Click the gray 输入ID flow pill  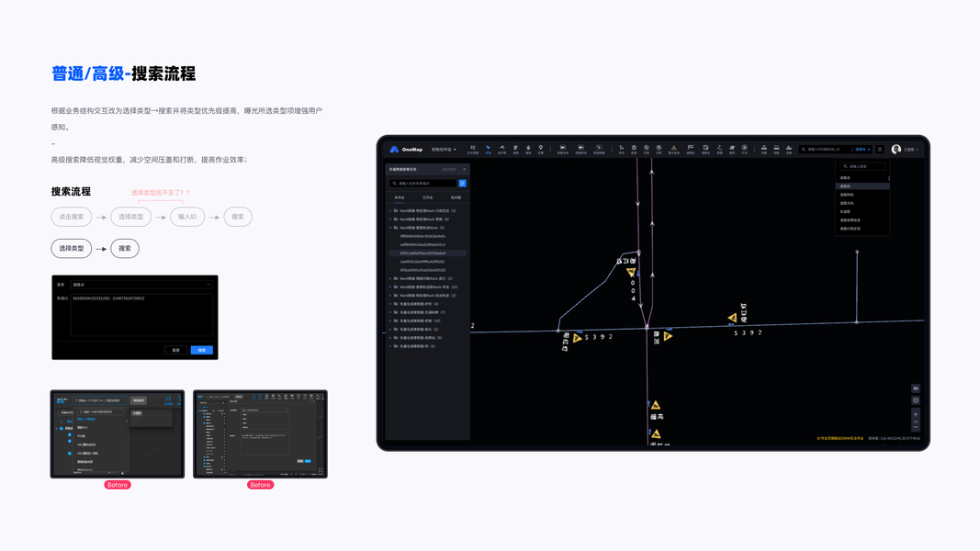coord(187,217)
